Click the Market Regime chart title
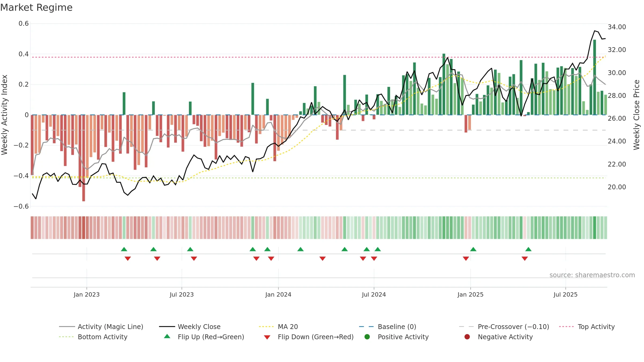Screen dimensions: 644x362 point(36,8)
